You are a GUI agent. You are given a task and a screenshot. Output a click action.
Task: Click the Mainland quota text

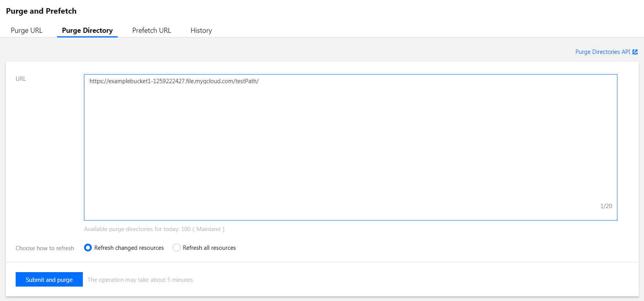coord(208,229)
